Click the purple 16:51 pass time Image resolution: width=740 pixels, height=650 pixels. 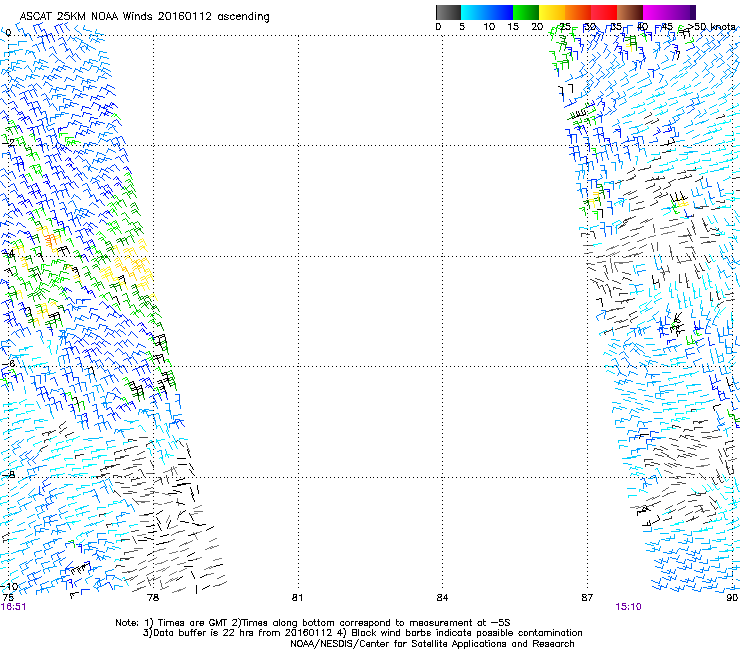coord(13,607)
